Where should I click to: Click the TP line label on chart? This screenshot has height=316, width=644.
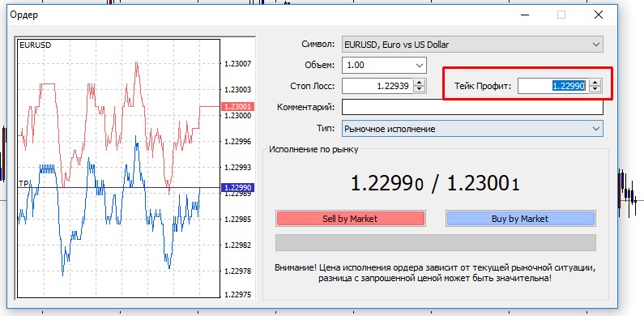click(23, 183)
